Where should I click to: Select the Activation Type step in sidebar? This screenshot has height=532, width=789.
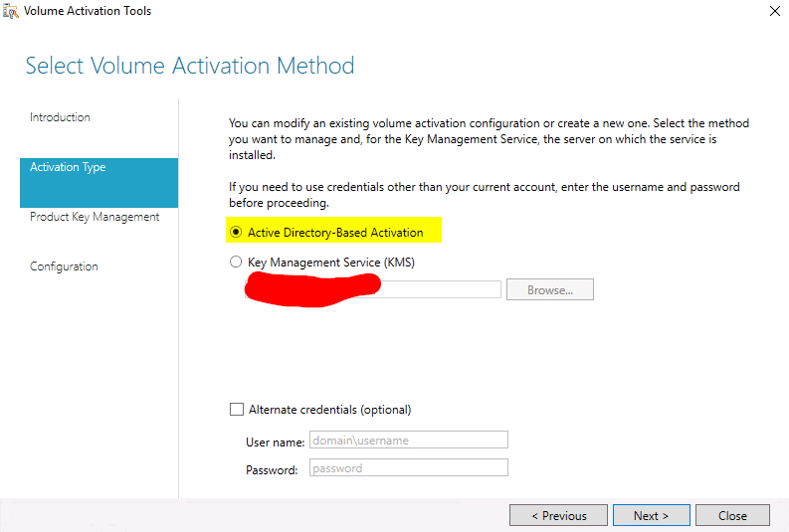click(68, 167)
